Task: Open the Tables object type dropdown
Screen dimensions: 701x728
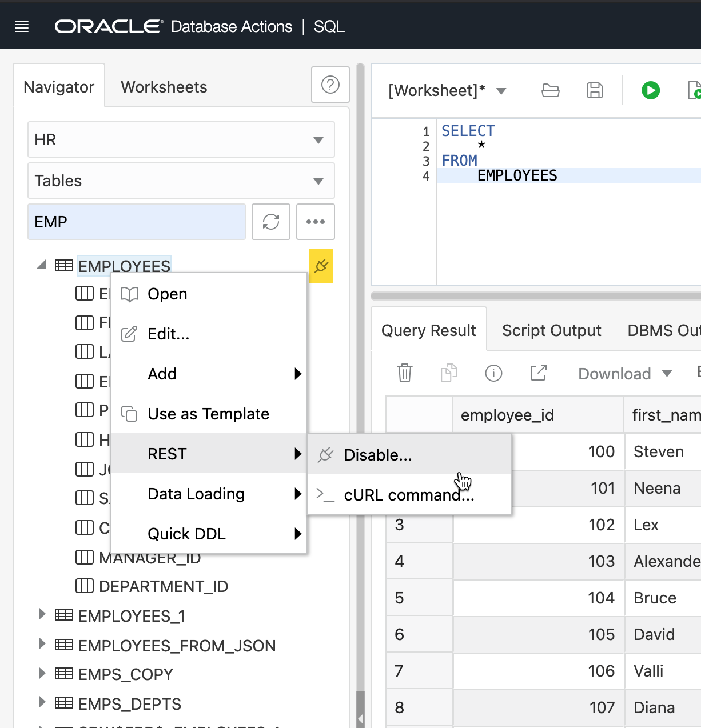Action: point(181,181)
